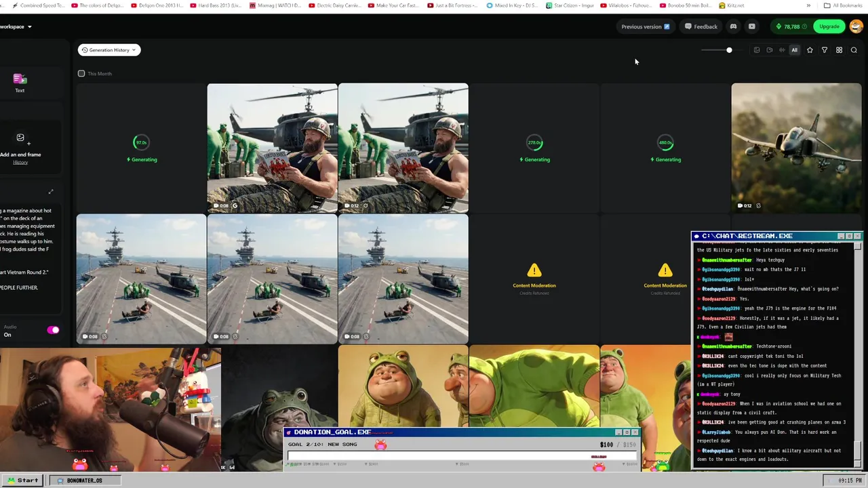This screenshot has height=488, width=868.
Task: Show favorites with the star icon
Action: click(810, 50)
